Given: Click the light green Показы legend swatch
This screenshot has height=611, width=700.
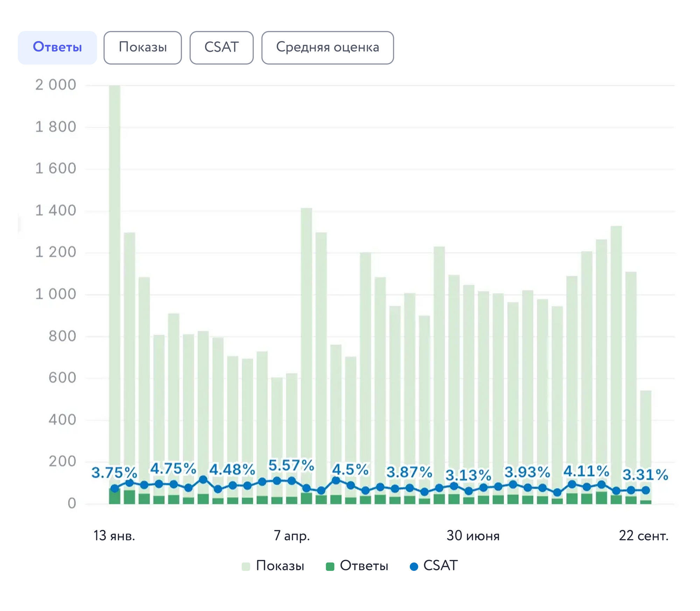Looking at the screenshot, I should pos(246,566).
